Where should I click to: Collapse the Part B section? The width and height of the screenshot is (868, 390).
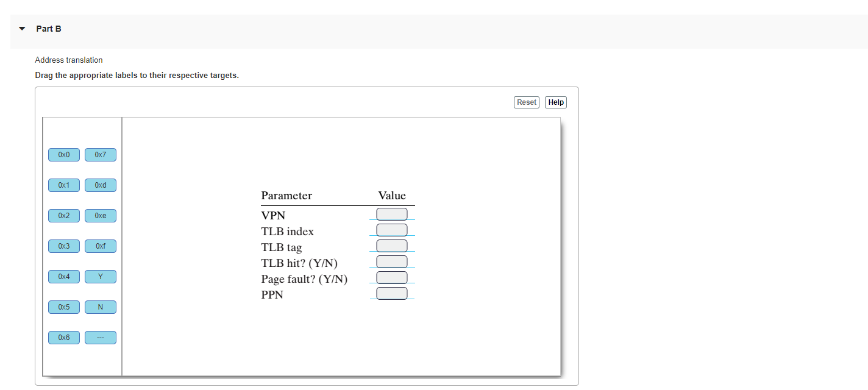(x=22, y=28)
